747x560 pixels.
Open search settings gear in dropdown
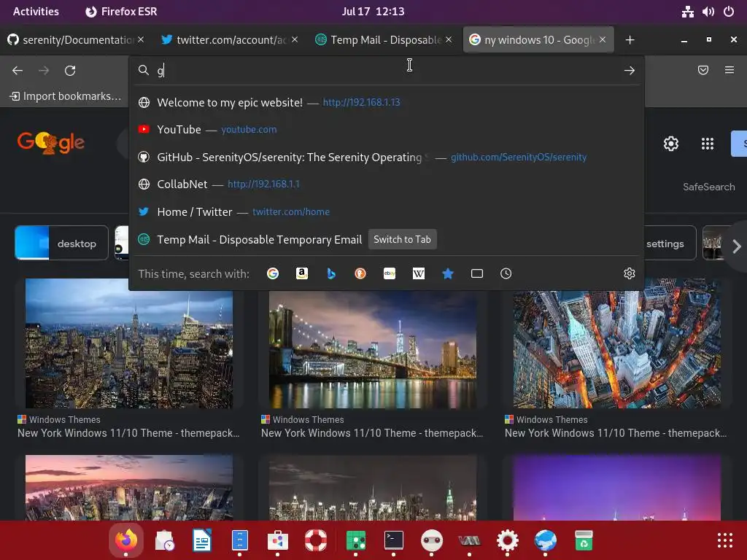pos(630,273)
